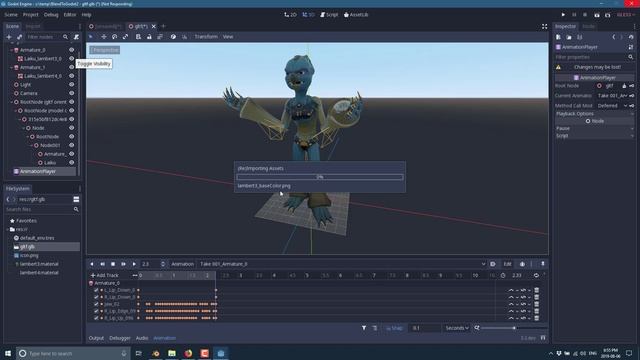Screen dimensions: 640x360
Task: Click the Lock selected object icon
Action: tap(149, 37)
